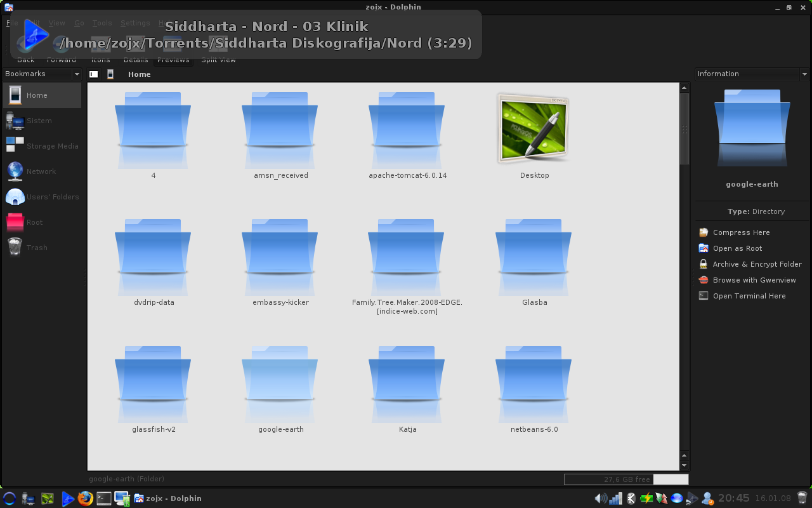Click the system computer icon in the taskbar

point(28,498)
